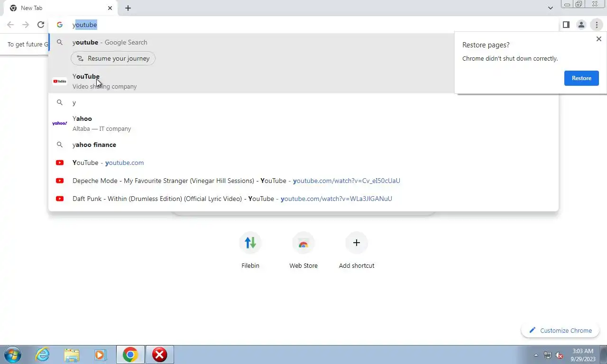
Task: Click the red X taskbar application
Action: [x=160, y=355]
